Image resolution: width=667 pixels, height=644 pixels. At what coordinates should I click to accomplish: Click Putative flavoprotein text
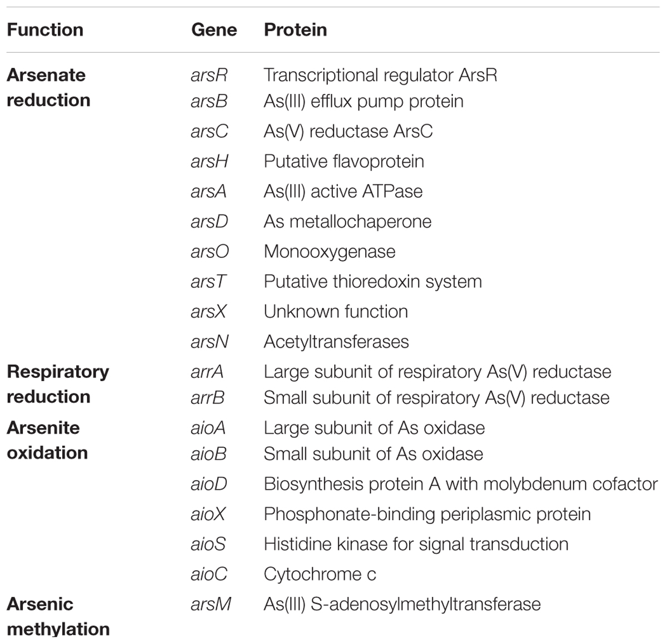[x=344, y=161]
